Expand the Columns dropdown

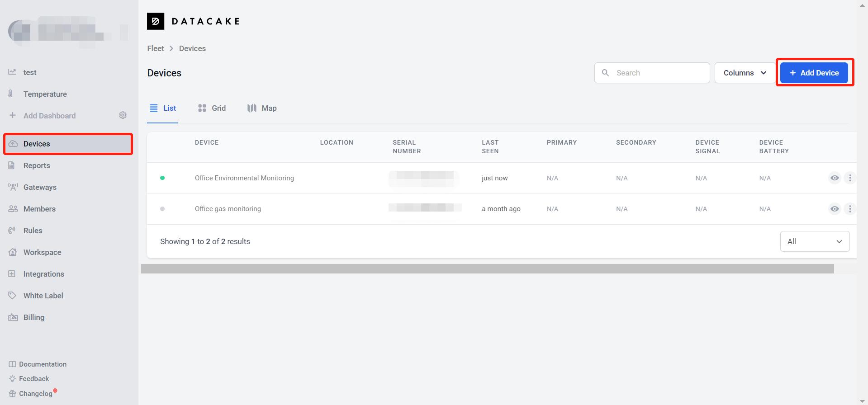tap(745, 73)
